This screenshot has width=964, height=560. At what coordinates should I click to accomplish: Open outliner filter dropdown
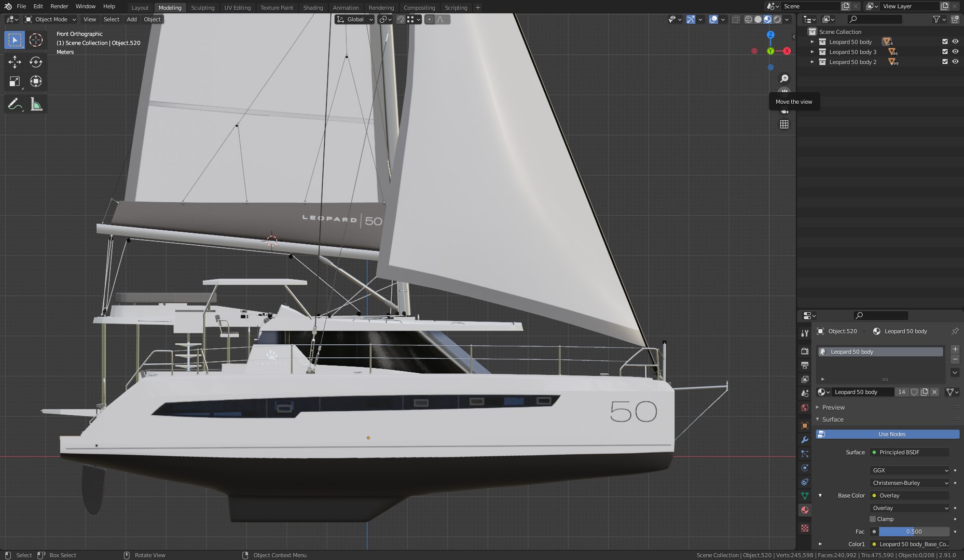940,19
